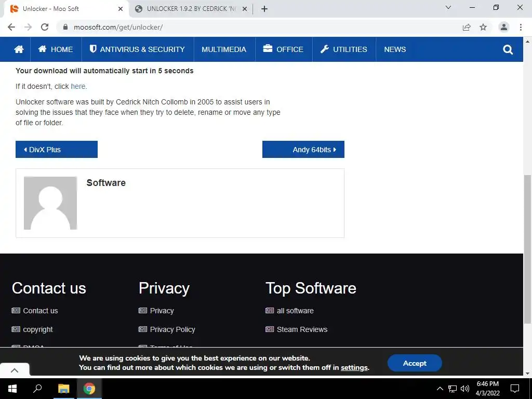The width and height of the screenshot is (532, 399).
Task: Click the address bar URL
Action: click(118, 28)
